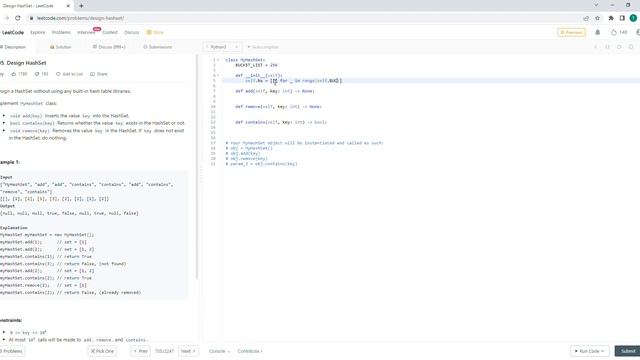This screenshot has width=640, height=360.
Task: Click the code line defining remove method
Action: [x=278, y=107]
